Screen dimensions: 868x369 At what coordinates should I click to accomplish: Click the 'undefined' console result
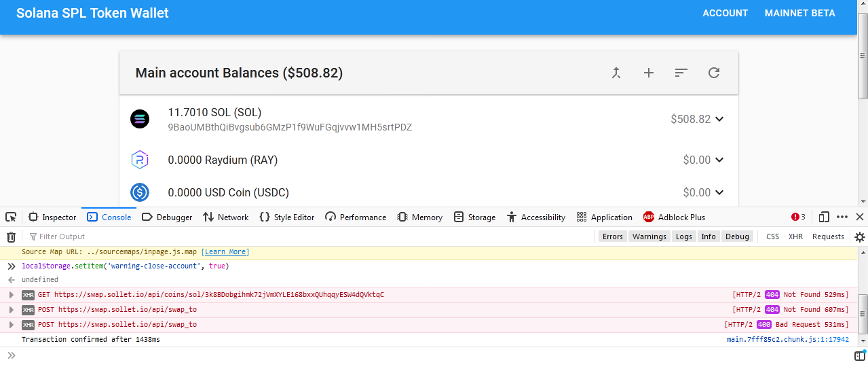pos(40,279)
